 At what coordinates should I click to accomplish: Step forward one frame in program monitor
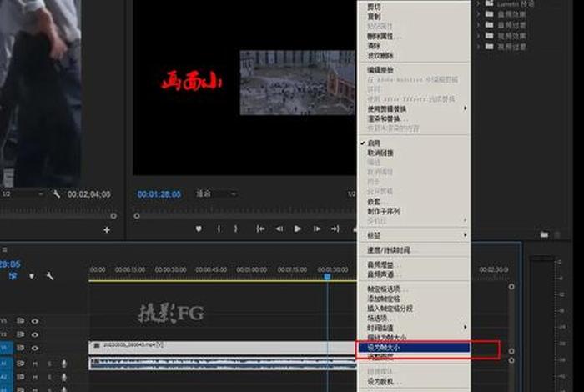pyautogui.click(x=316, y=229)
